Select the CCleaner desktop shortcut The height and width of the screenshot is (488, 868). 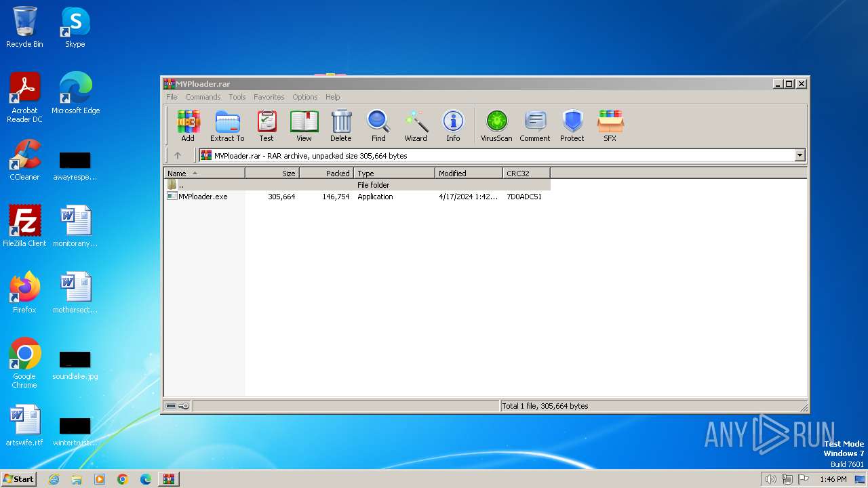25,160
